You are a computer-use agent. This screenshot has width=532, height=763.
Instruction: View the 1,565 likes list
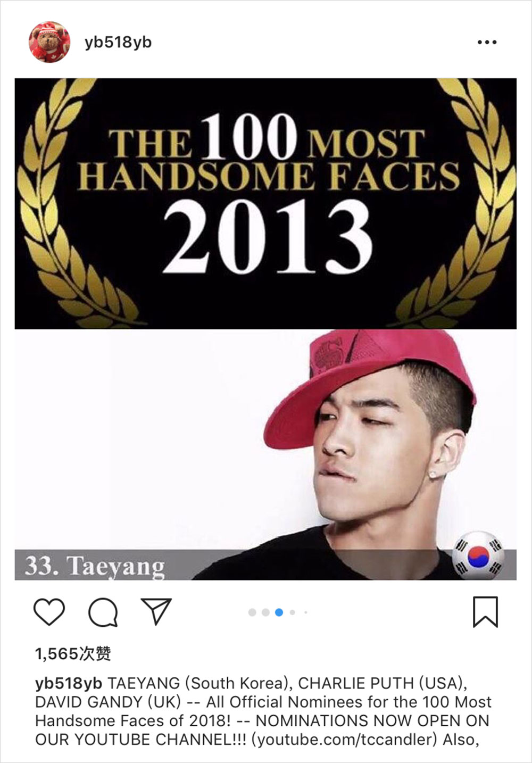click(73, 653)
